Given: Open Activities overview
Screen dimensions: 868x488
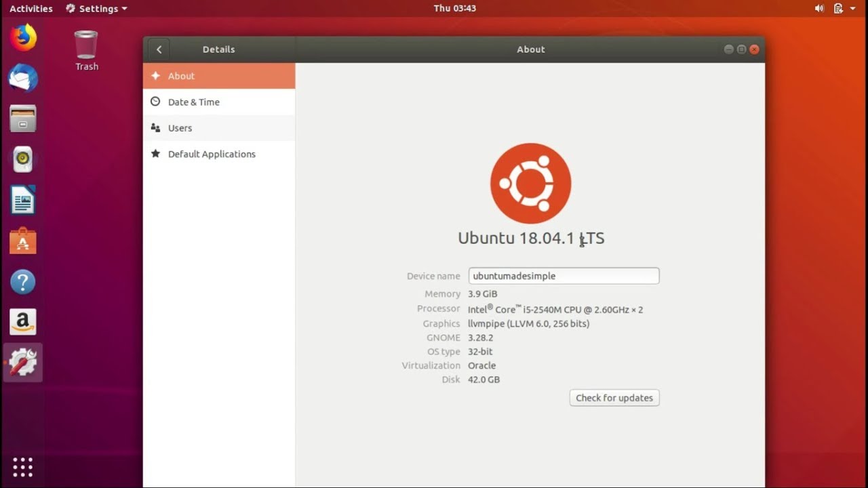Looking at the screenshot, I should [x=31, y=9].
